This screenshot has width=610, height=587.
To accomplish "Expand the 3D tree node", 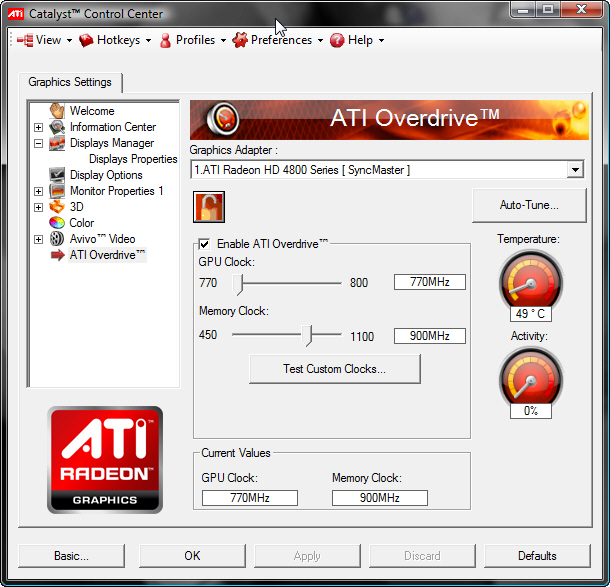I will [38, 207].
